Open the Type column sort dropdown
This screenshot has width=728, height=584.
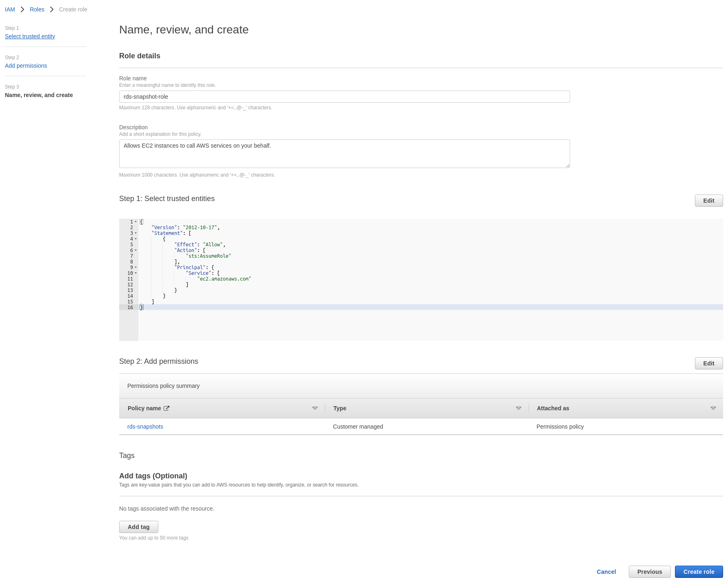click(518, 408)
